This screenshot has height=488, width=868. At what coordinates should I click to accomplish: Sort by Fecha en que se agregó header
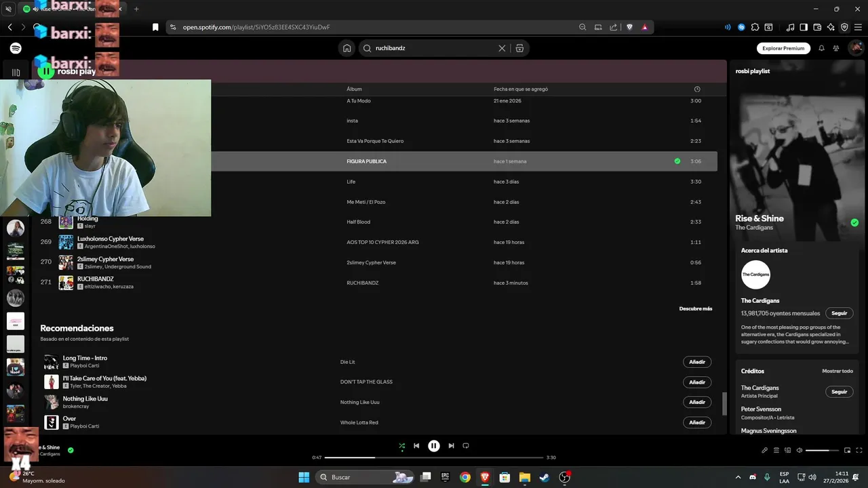click(521, 89)
